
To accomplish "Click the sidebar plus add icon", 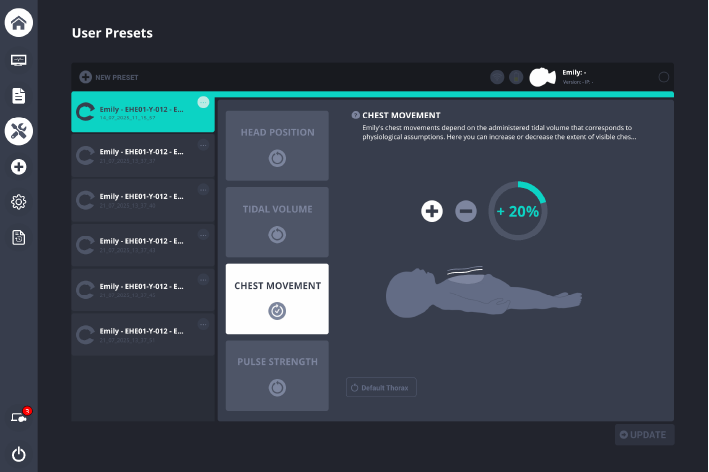I will 19,167.
